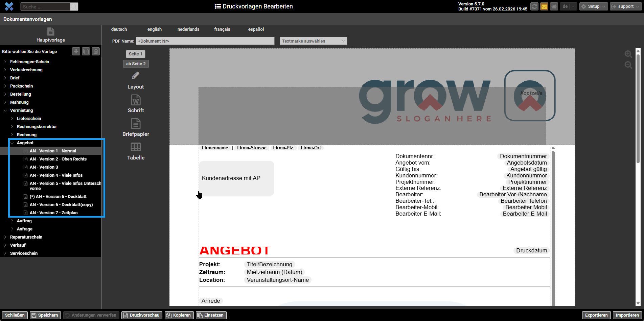644x321 pixels.
Task: Switch to the english language tab
Action: [x=155, y=29]
